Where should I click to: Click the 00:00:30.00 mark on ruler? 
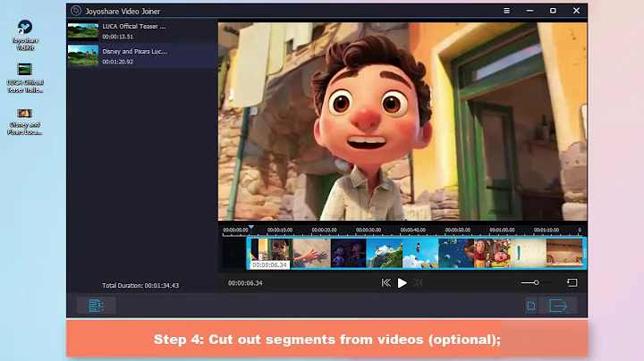tap(369, 231)
